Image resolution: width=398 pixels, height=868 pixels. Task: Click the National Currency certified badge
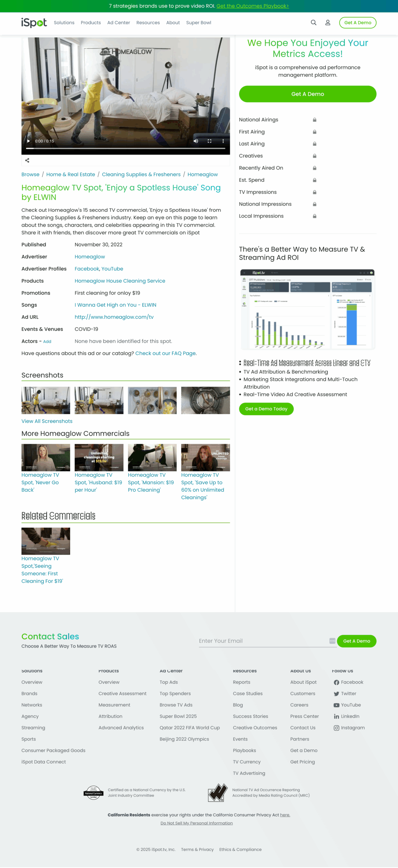tap(93, 793)
